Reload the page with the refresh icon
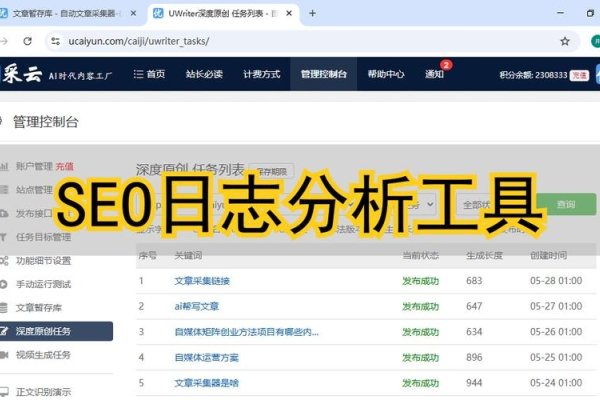The image size is (600, 400). 27,41
